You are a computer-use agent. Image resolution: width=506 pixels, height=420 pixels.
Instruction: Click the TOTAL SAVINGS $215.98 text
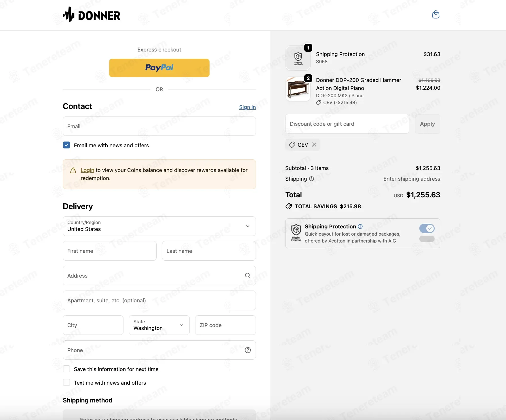pos(328,206)
